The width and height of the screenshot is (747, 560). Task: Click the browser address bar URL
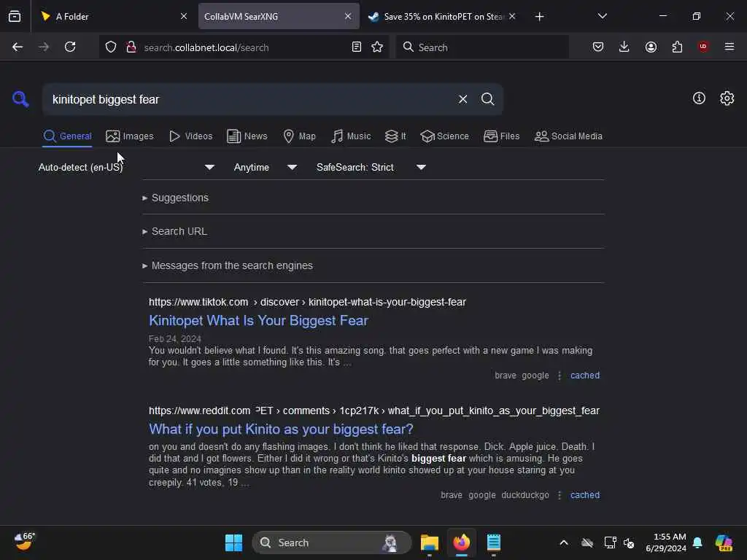(243, 47)
